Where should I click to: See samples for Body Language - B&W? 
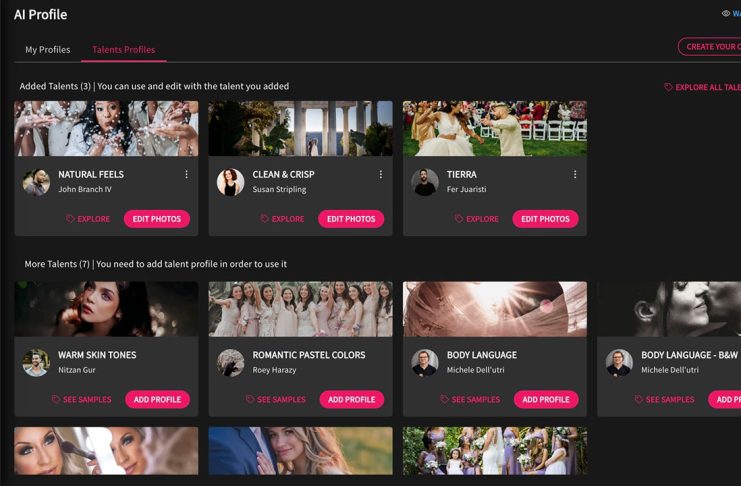[x=664, y=399]
